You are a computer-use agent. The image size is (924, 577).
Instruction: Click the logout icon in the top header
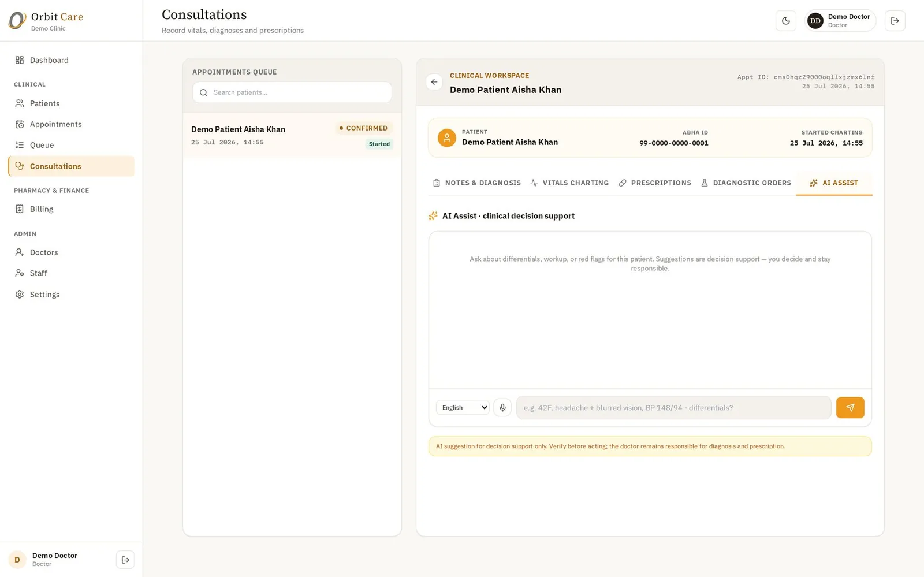tap(895, 21)
